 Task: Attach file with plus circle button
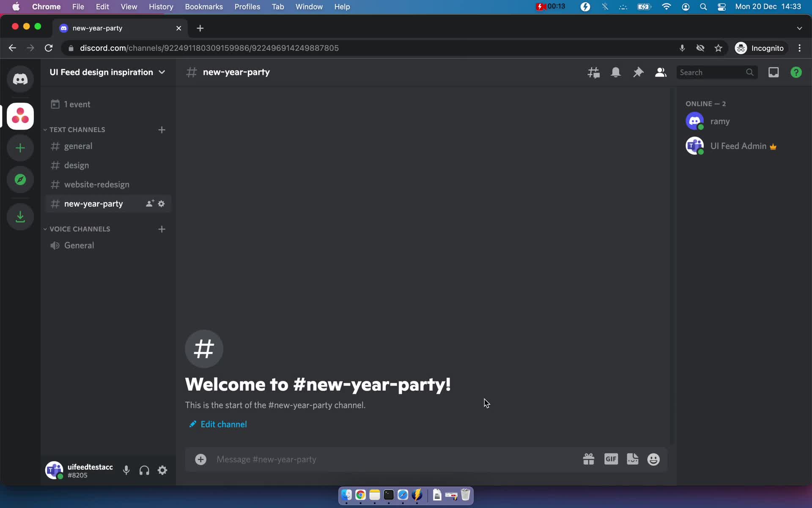click(200, 459)
